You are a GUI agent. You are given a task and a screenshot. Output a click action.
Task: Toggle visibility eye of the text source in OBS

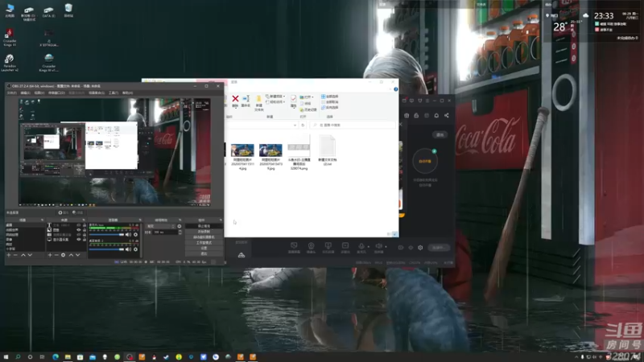tap(78, 225)
